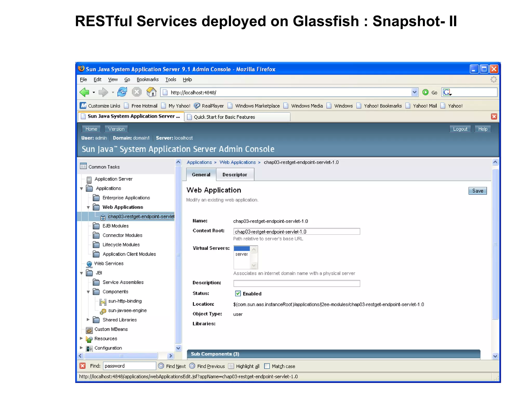Collapse the Components tree node

point(88,292)
